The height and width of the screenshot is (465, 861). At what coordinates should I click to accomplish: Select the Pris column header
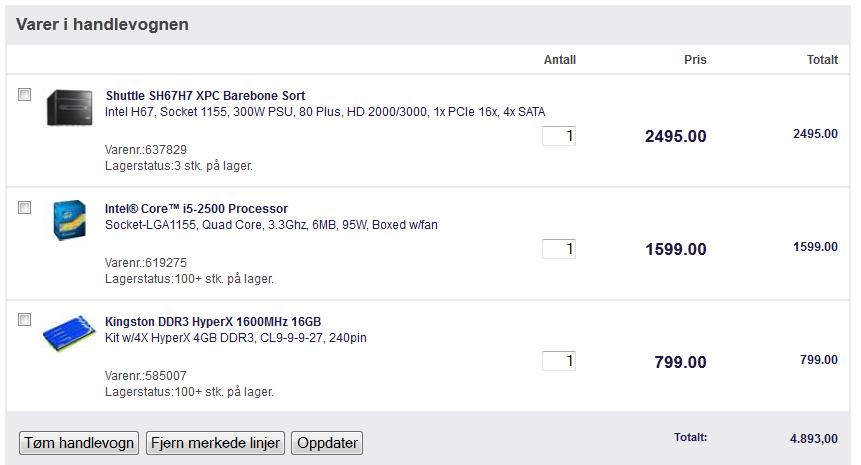click(x=695, y=60)
